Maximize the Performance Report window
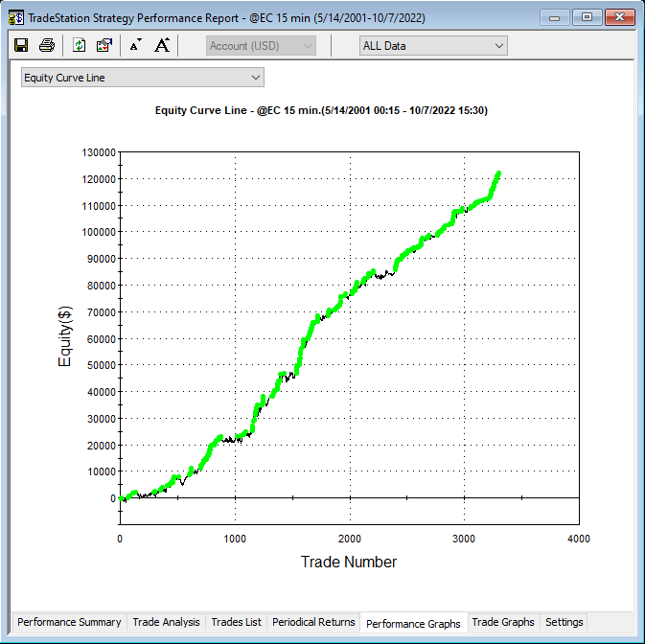Viewport: 645px width, 644px height. (x=587, y=16)
